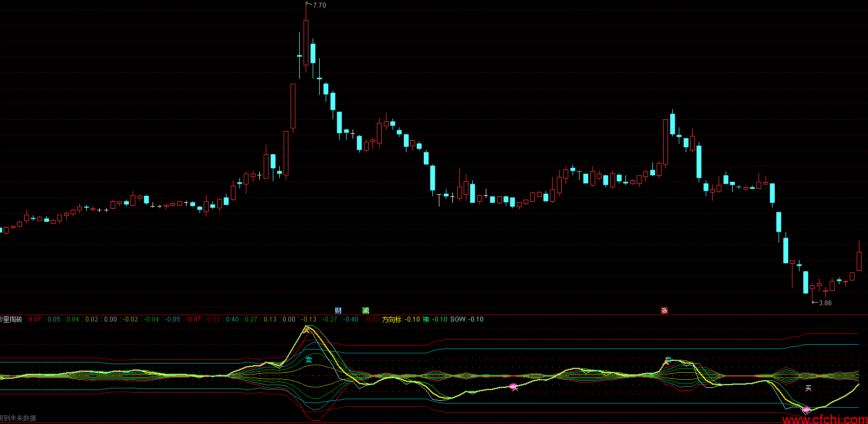Click the yellow 0.02 indicator value

pyautogui.click(x=92, y=319)
